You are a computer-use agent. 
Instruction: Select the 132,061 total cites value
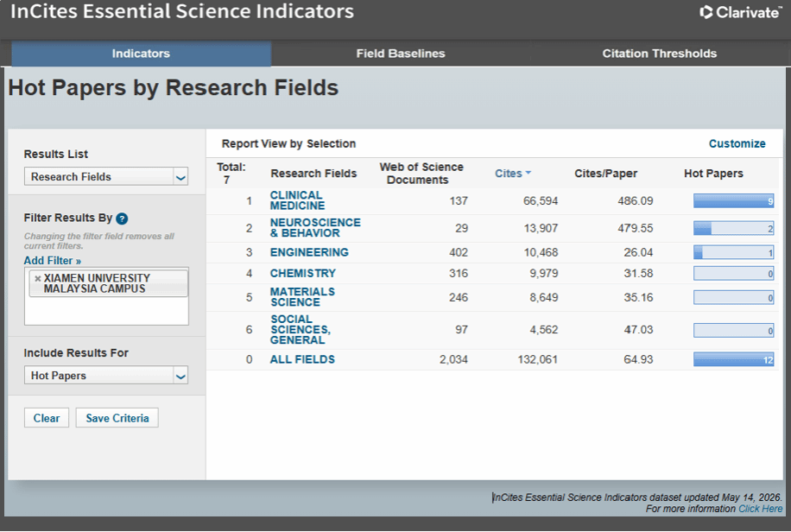[538, 360]
